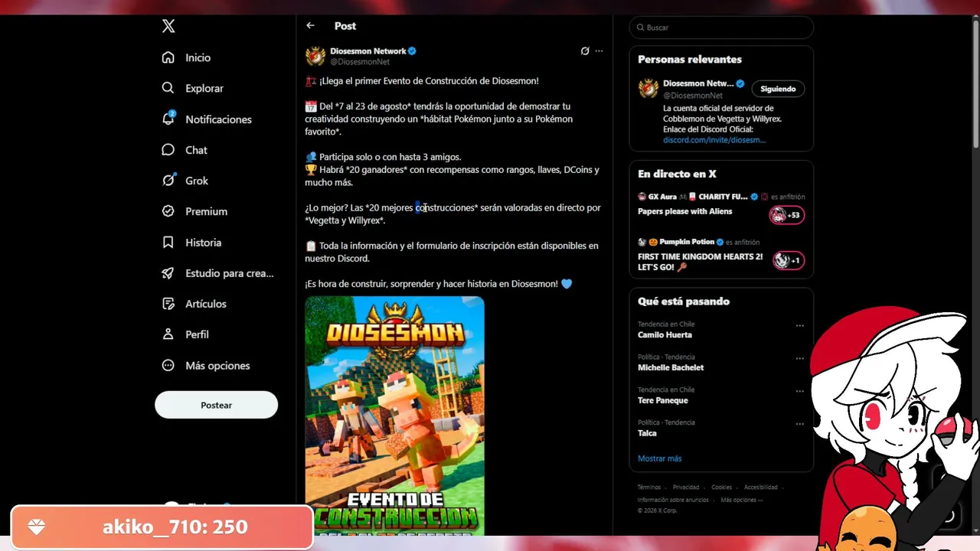Click the magnifier icon in the Buscar box

point(640,28)
